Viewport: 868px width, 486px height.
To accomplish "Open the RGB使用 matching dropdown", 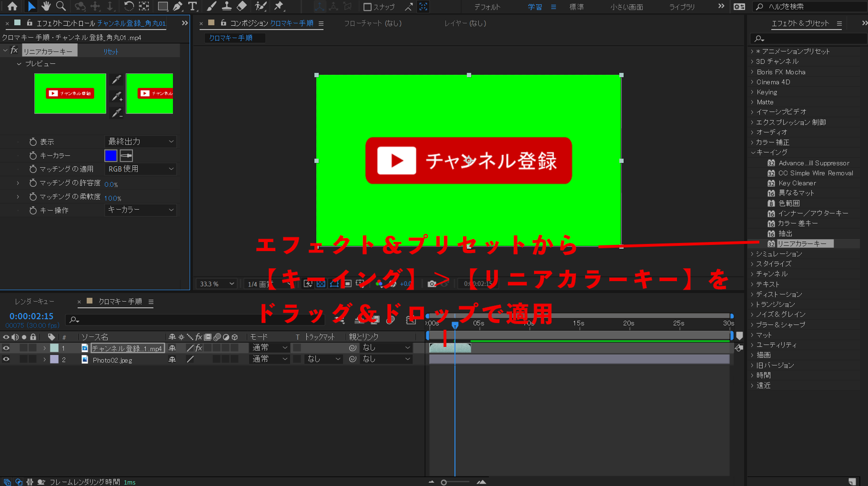I will 141,169.
